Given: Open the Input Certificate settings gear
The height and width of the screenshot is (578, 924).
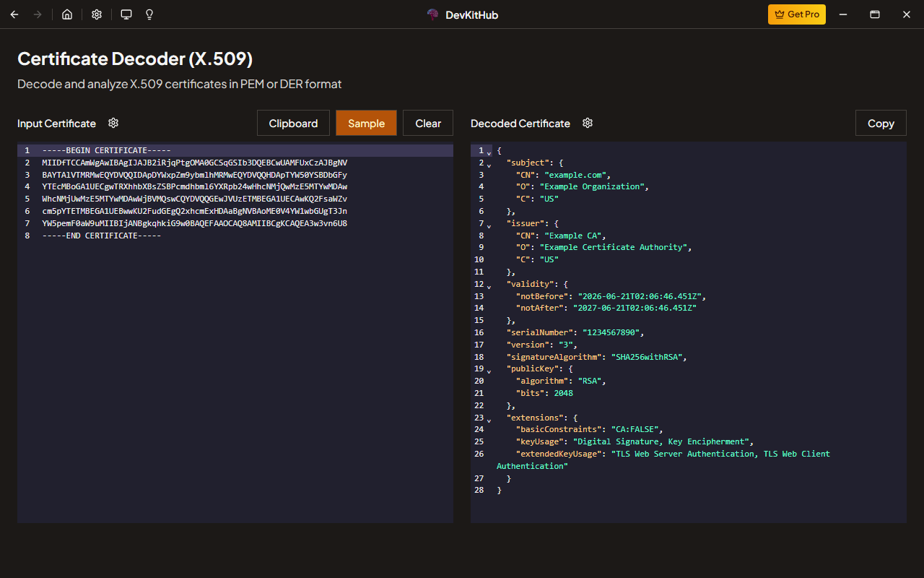Looking at the screenshot, I should (x=113, y=123).
